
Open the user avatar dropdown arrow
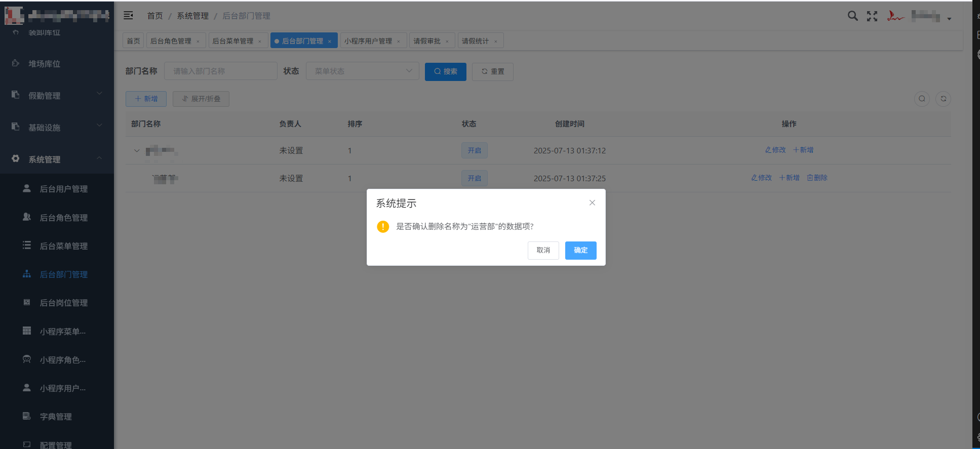[949, 19]
